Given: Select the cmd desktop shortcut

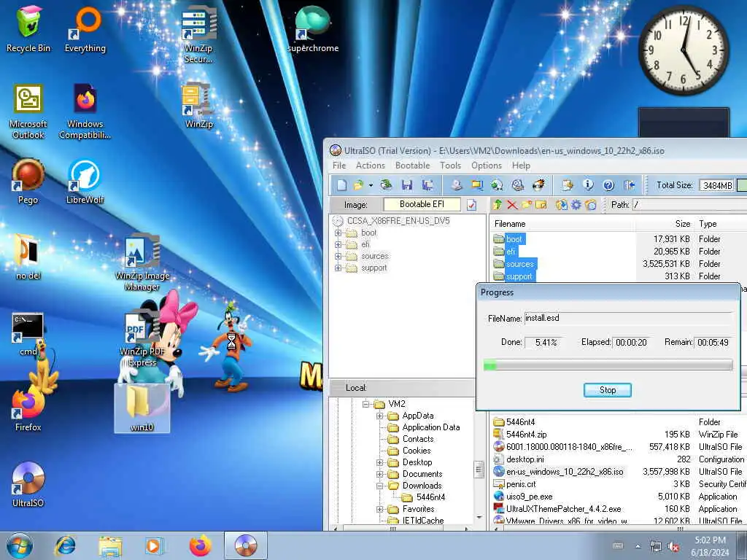Looking at the screenshot, I should tap(28, 334).
